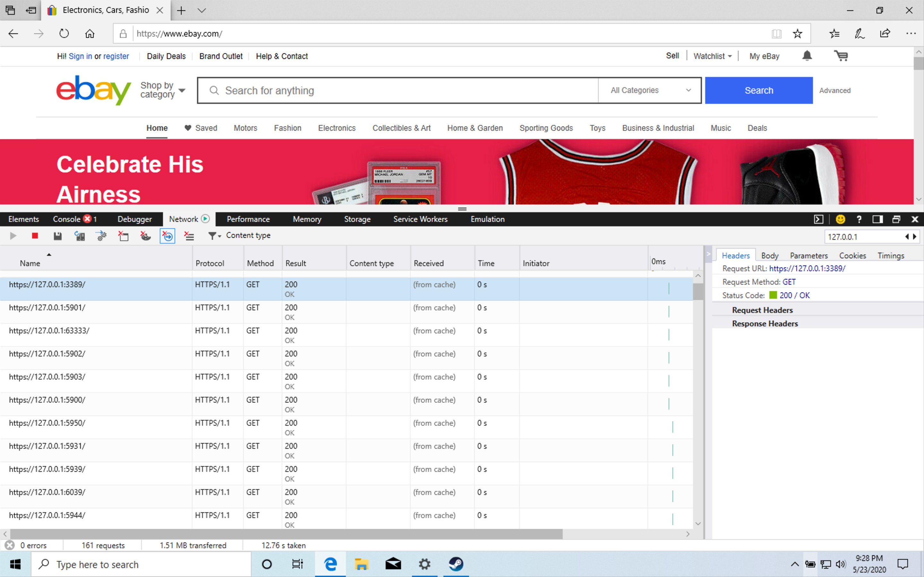Screen dimensions: 924x577
Task: Expand the Request Headers section
Action: tap(762, 310)
